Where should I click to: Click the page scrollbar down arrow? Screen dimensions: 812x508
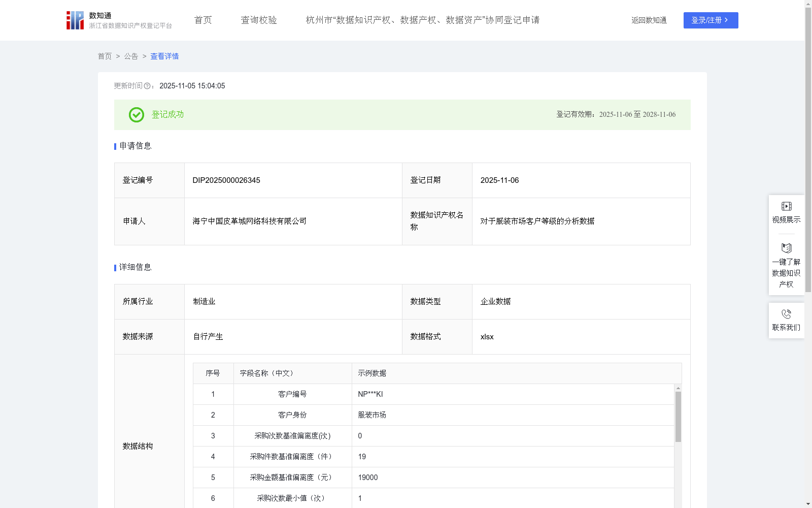click(808, 504)
